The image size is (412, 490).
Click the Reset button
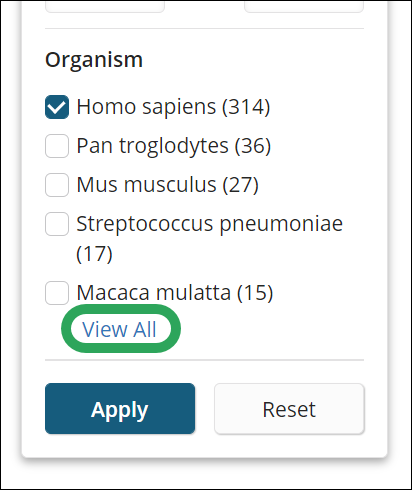point(289,409)
